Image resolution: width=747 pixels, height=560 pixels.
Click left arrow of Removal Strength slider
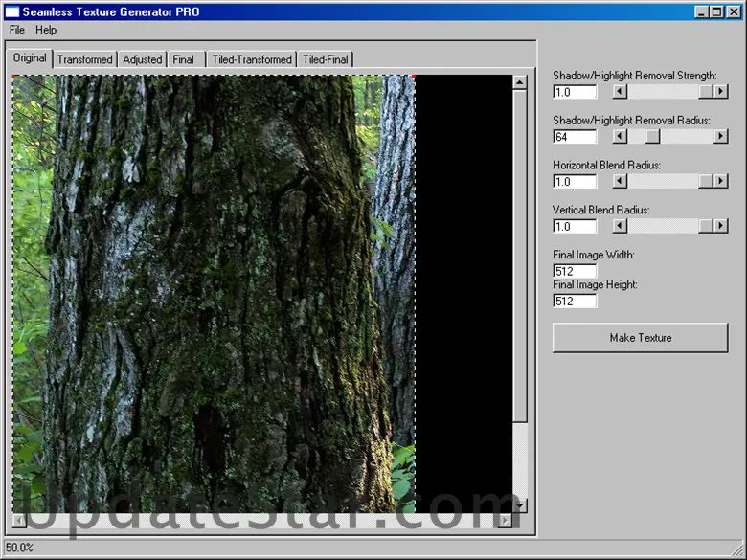(x=621, y=92)
